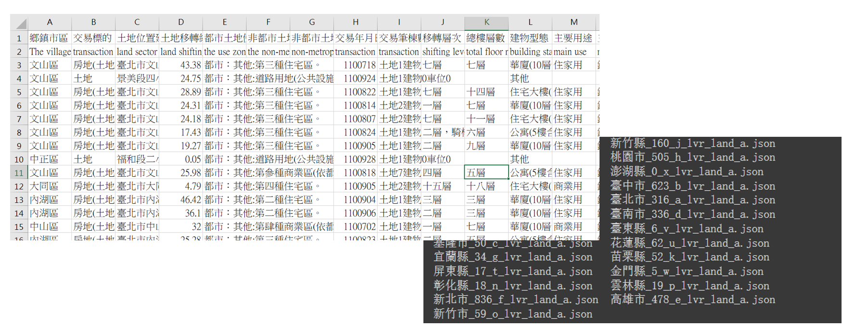Click the cell 十八層 in column K
This screenshot has width=868, height=329.
[486, 186]
